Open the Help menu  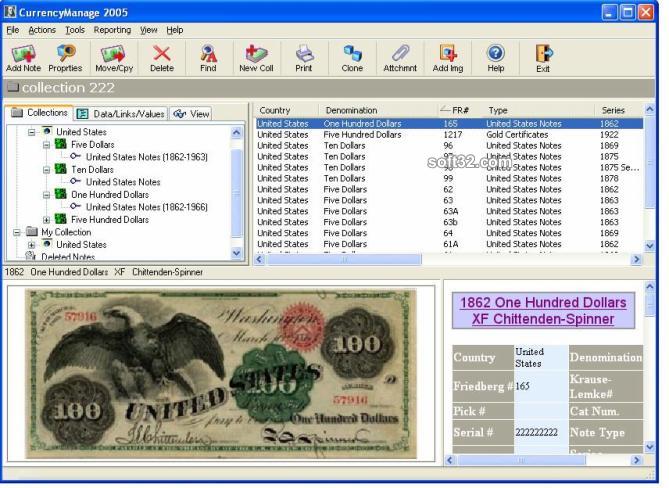click(175, 30)
